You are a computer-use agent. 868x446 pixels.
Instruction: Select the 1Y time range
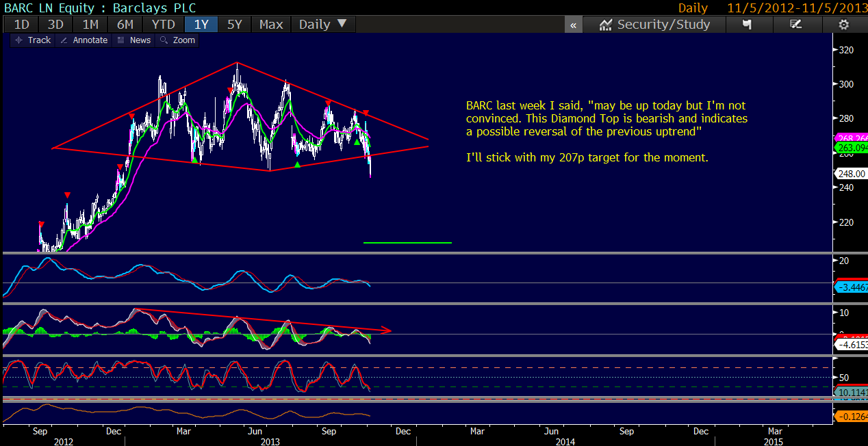point(201,25)
